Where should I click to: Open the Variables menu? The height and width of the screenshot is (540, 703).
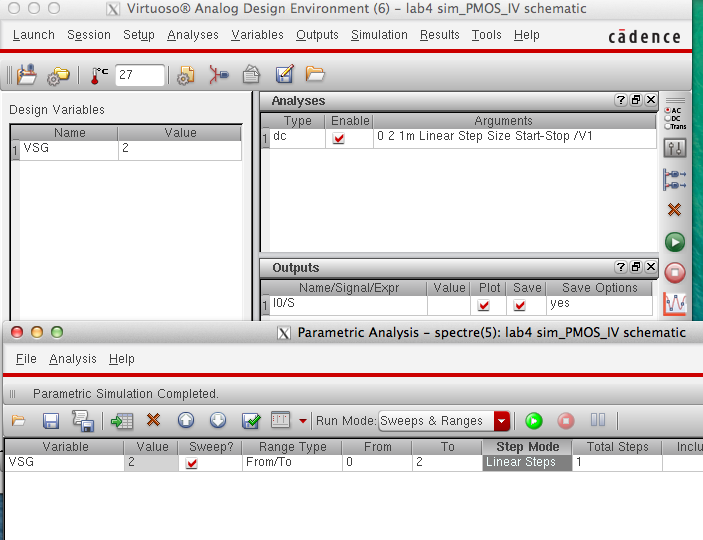[257, 35]
